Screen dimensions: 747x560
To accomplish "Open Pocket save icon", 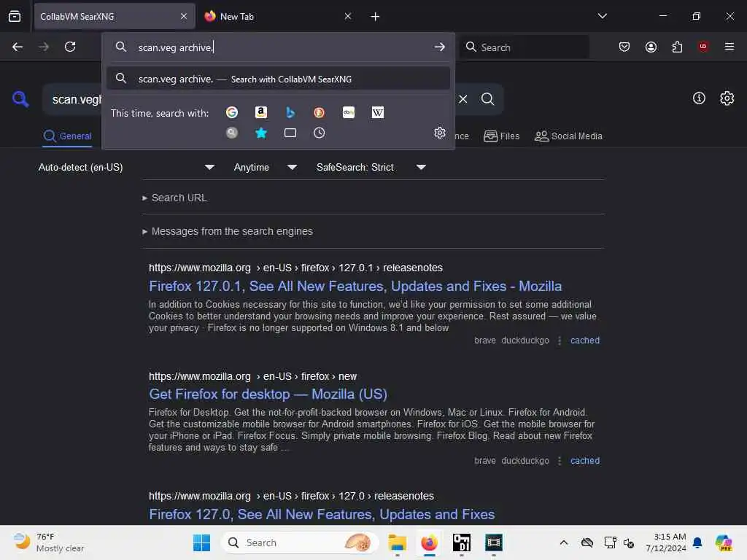I will coord(624,47).
